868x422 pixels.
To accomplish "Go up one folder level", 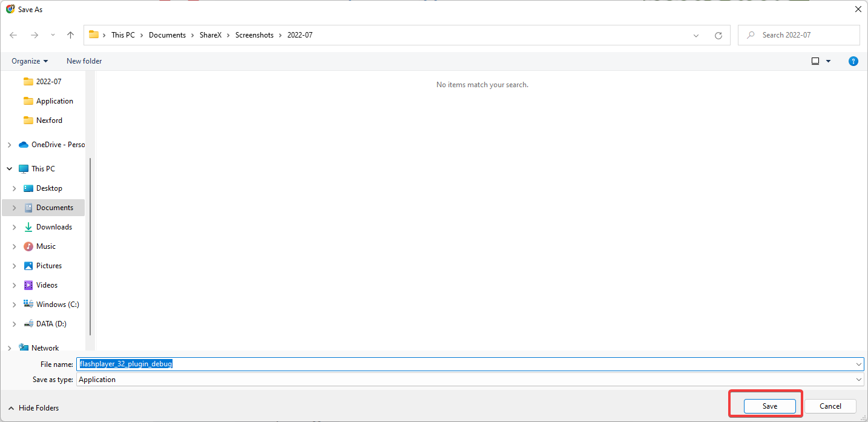I will (70, 35).
